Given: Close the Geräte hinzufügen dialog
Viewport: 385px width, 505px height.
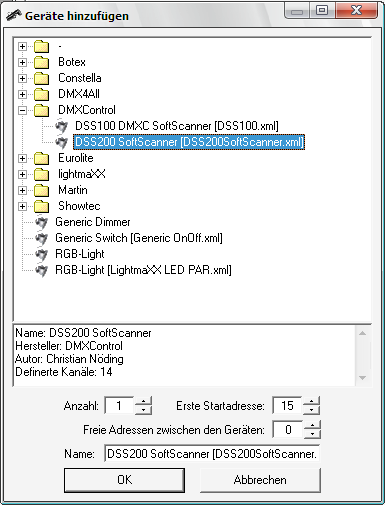Looking at the screenshot, I should click(356, 10).
